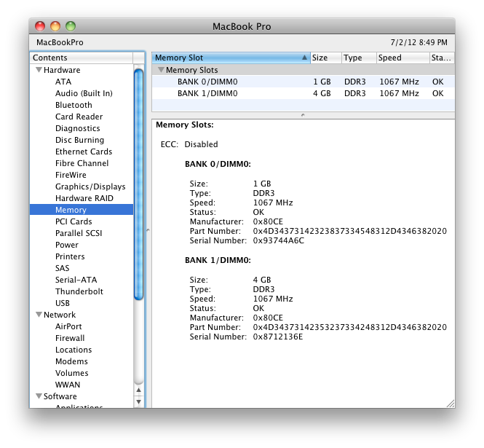484x448 pixels.
Task: Collapse the Software section triangle
Action: pyautogui.click(x=39, y=396)
